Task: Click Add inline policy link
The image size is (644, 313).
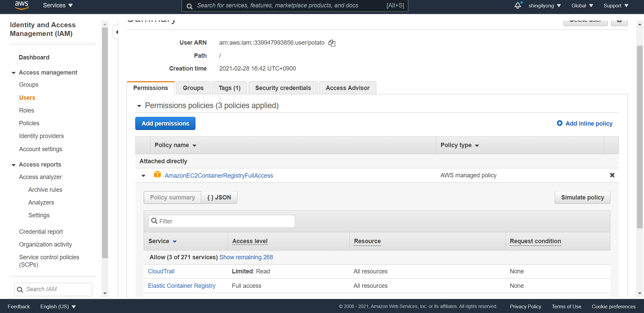Action: (589, 124)
